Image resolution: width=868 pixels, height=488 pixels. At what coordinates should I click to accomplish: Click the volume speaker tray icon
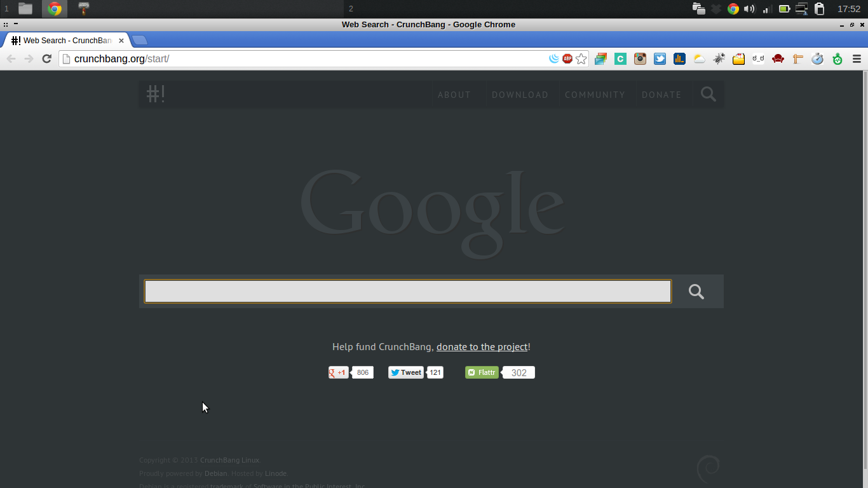coord(749,9)
